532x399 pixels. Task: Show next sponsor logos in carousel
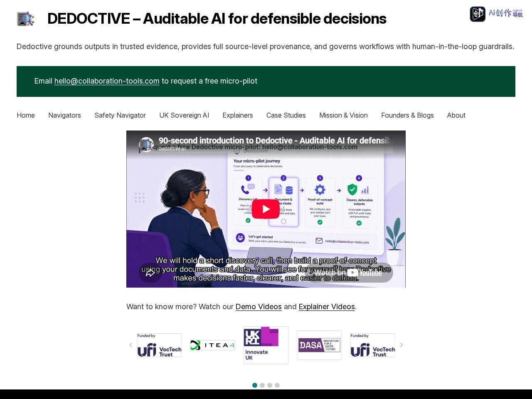(x=401, y=345)
